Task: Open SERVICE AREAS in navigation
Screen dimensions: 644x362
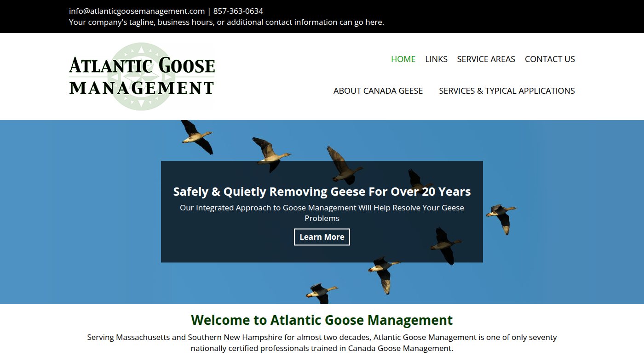Action: tap(486, 59)
